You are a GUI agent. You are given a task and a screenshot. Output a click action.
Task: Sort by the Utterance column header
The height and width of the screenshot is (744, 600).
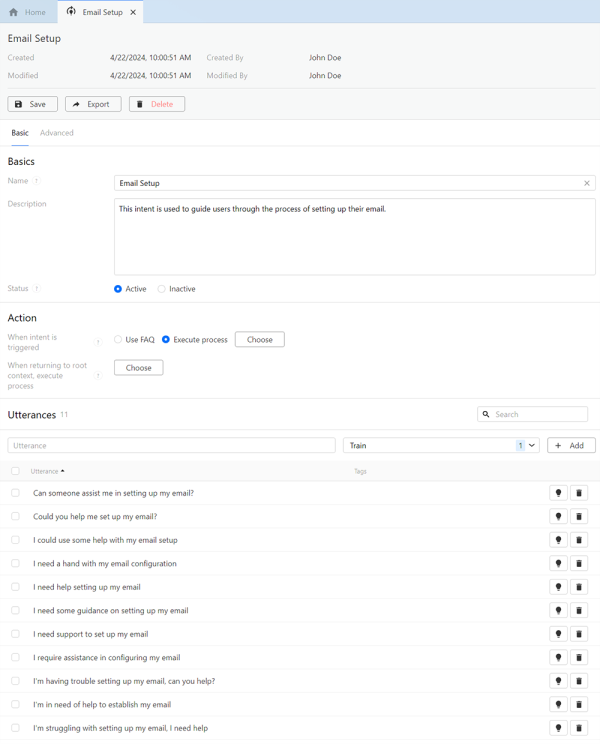[x=47, y=471]
